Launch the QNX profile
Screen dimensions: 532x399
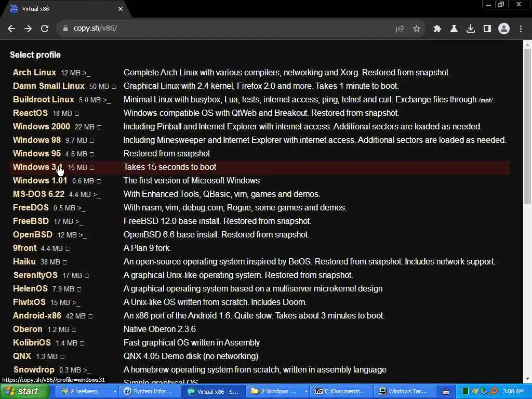pos(22,356)
